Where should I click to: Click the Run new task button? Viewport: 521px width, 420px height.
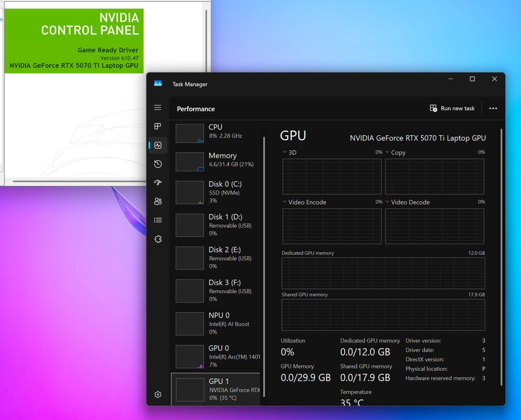click(x=452, y=108)
